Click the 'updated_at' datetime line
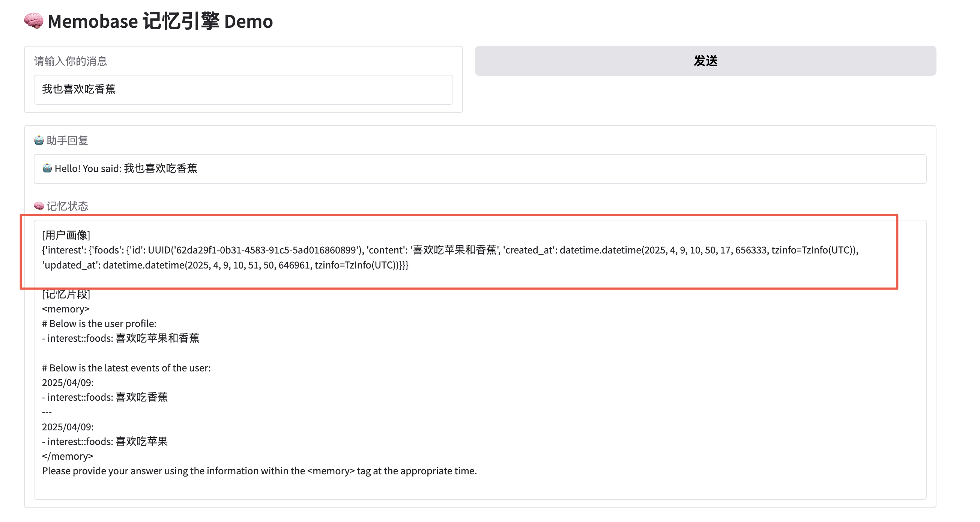This screenshot has height=522, width=980. pos(225,265)
